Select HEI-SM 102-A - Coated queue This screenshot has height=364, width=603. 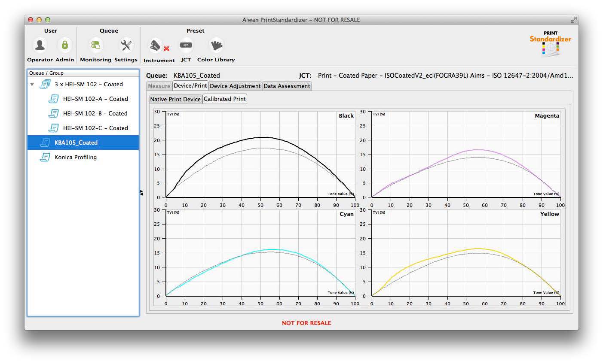(x=95, y=99)
